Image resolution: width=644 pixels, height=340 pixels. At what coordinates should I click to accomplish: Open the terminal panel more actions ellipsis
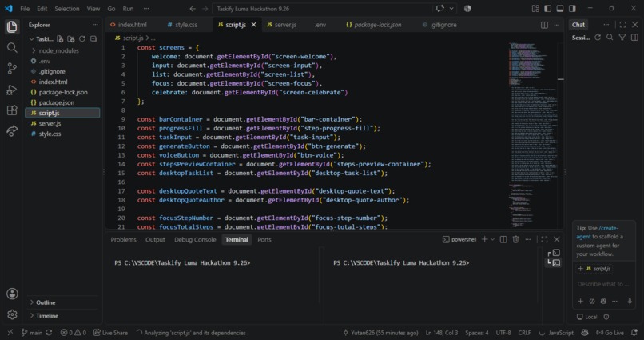pyautogui.click(x=528, y=239)
